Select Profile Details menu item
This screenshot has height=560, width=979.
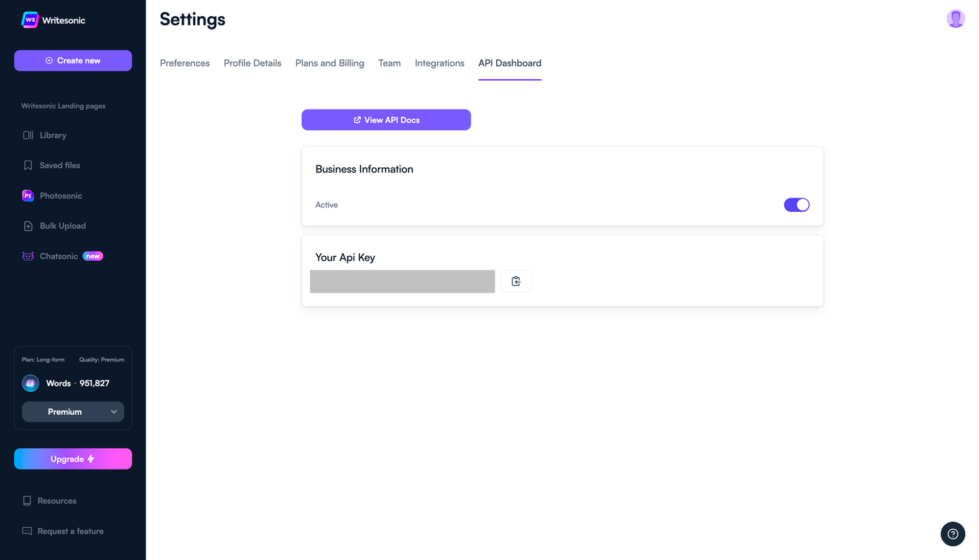tap(252, 63)
